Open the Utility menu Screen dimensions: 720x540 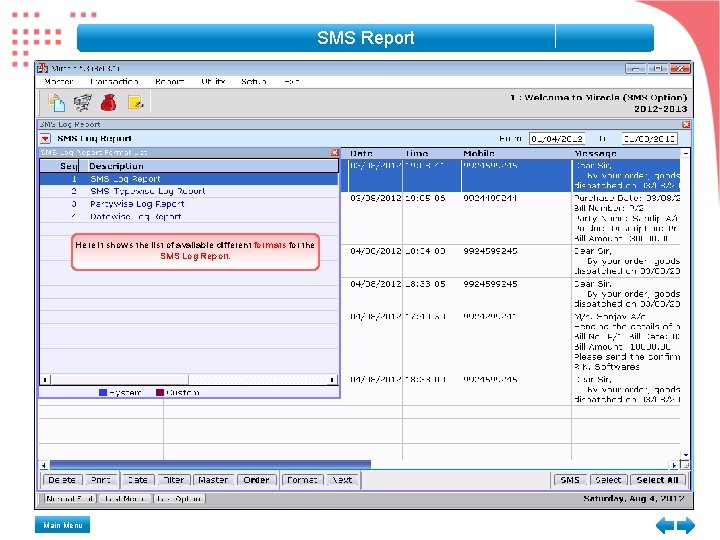pos(213,81)
